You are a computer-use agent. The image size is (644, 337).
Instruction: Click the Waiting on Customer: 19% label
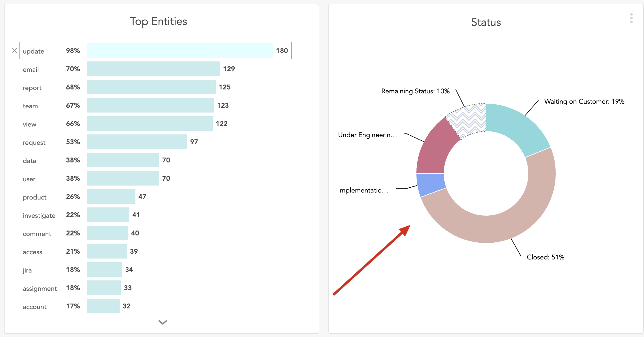point(584,102)
